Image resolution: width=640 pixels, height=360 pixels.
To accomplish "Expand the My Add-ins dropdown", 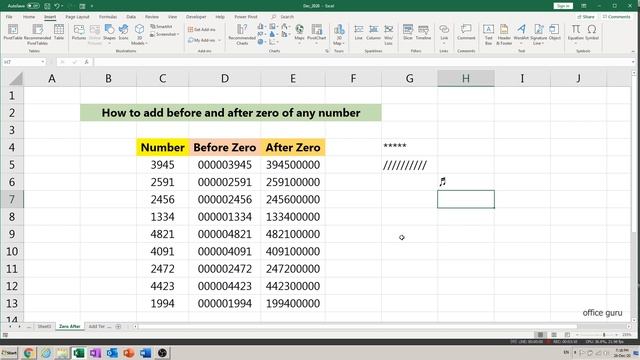I will tap(219, 40).
